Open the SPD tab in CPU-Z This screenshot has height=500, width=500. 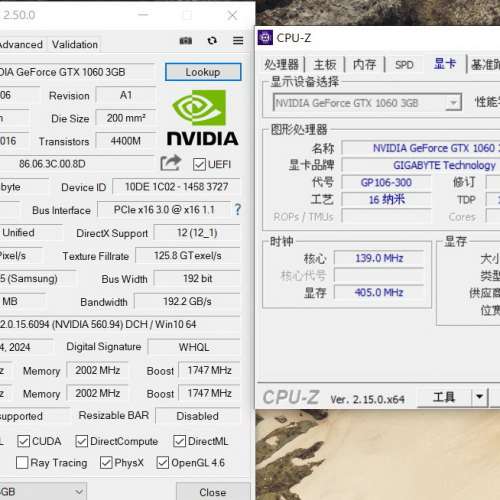pos(404,64)
